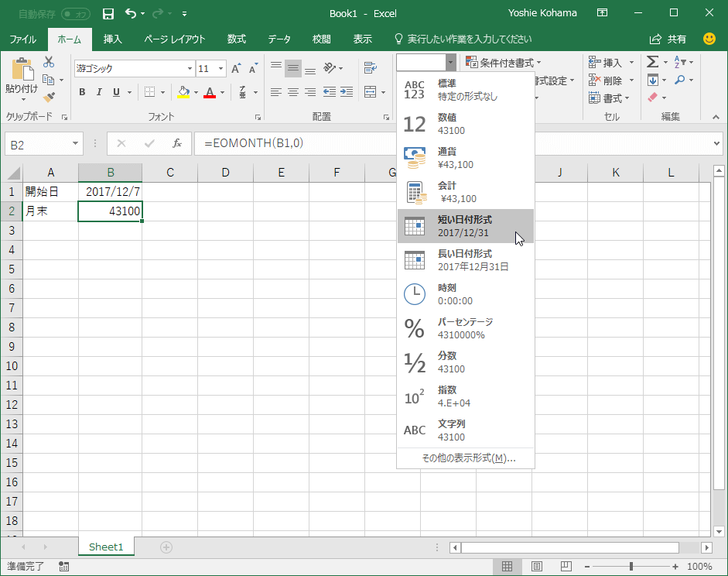The image size is (728, 576).
Task: Open the 条件付き書式 dropdown
Action: point(504,62)
